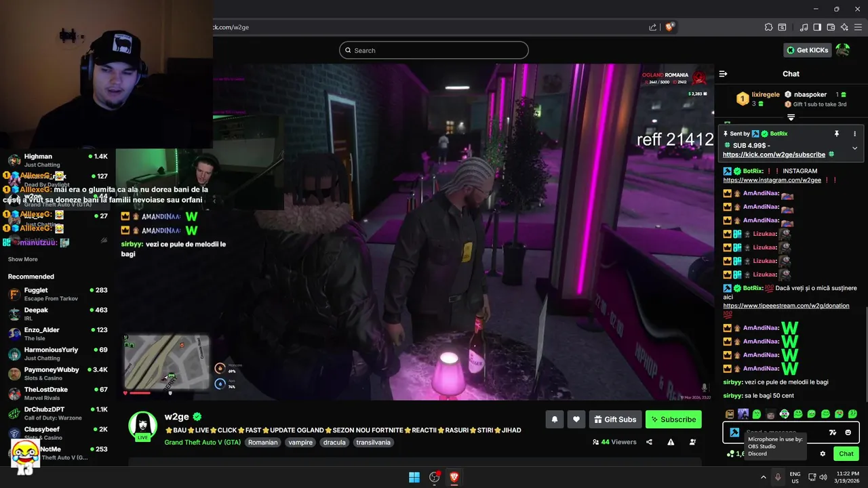
Task: Open the browser extensions puzzle icon
Action: point(768,27)
